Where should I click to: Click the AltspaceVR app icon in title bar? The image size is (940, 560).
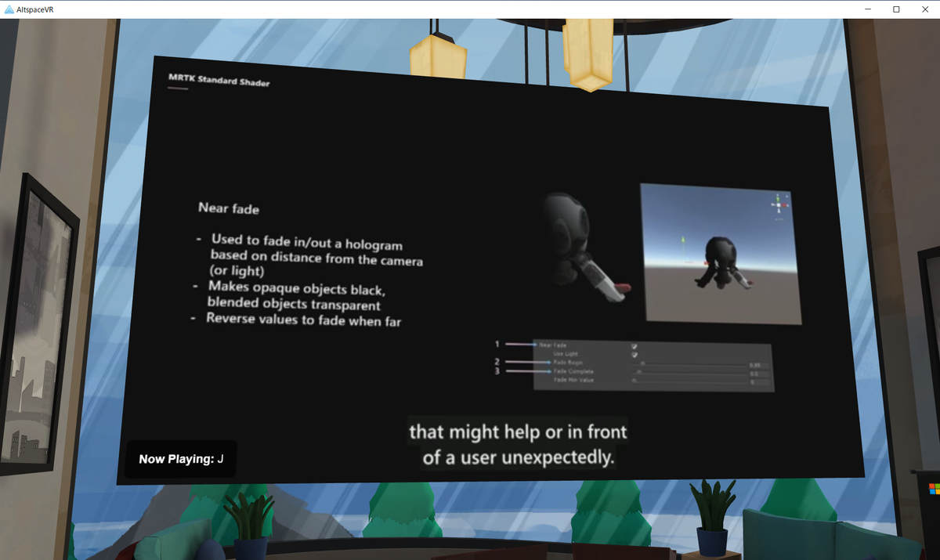[9, 9]
